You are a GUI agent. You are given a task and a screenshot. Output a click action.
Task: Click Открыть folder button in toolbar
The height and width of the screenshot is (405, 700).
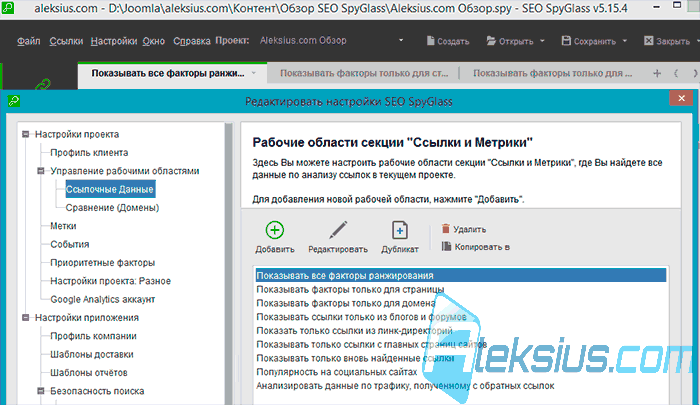click(510, 41)
